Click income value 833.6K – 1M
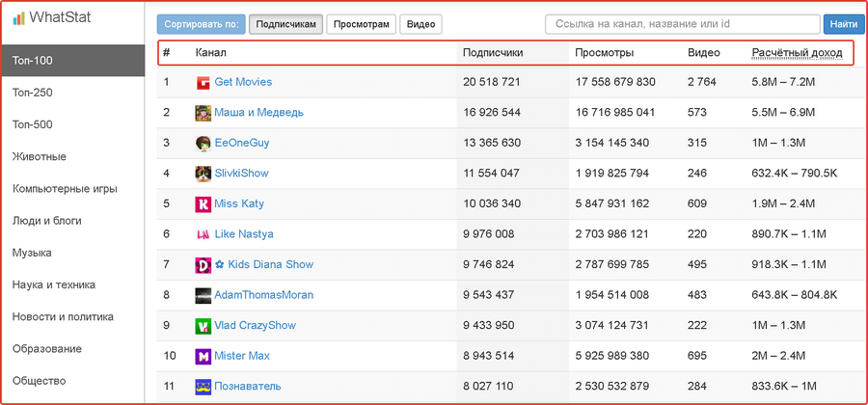This screenshot has width=868, height=405. (784, 386)
